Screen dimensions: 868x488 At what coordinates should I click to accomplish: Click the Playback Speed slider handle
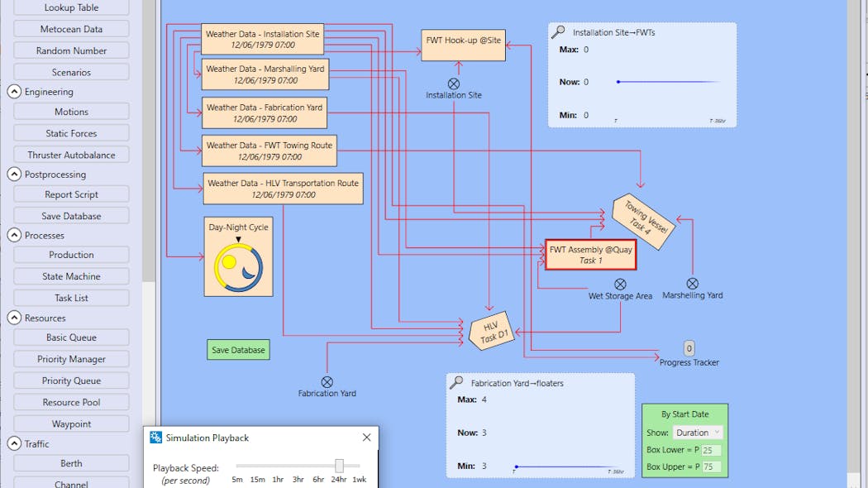[341, 465]
